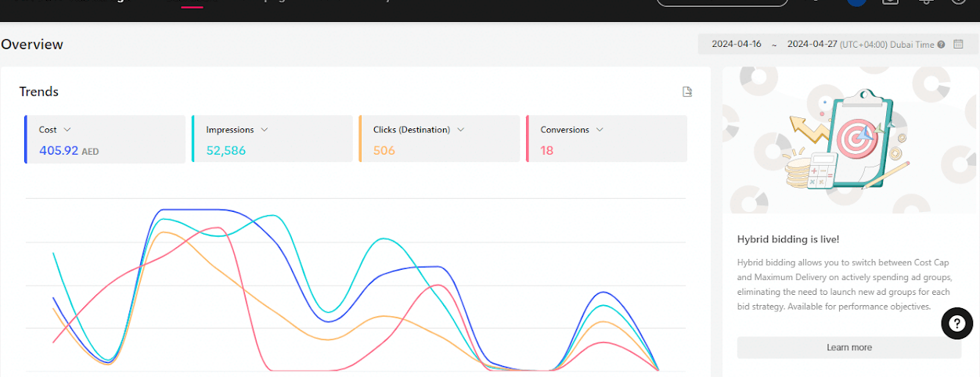Click the Overview page heading
The width and height of the screenshot is (980, 377).
tap(32, 45)
